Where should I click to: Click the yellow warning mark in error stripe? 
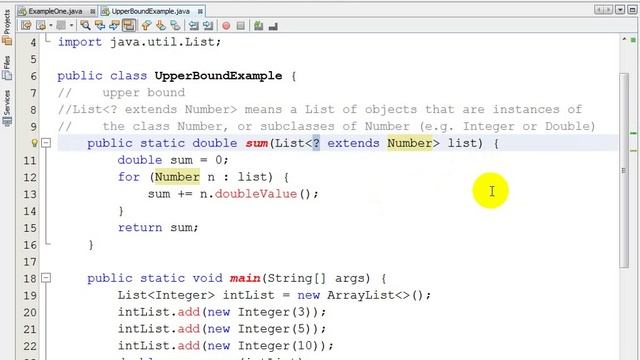[x=633, y=151]
